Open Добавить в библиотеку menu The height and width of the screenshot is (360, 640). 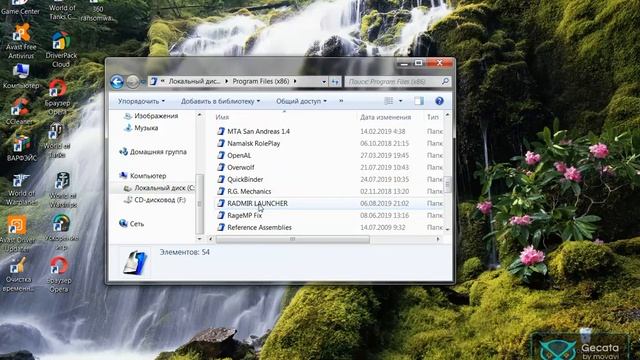click(220, 101)
